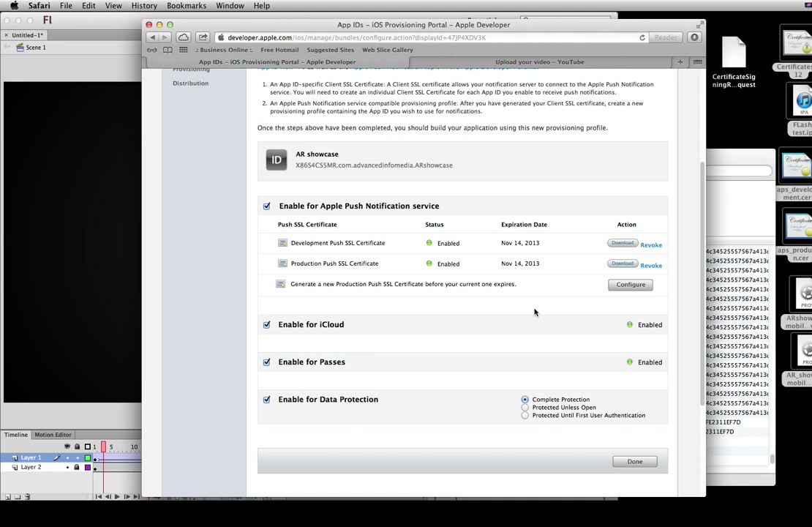Open the Edit menu
This screenshot has height=527, width=812.
click(x=89, y=6)
